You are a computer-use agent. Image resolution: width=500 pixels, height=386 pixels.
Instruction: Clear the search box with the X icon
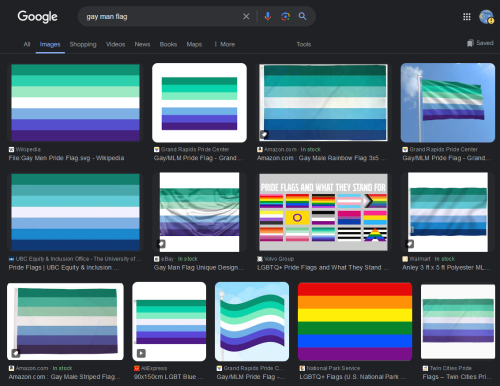pyautogui.click(x=246, y=16)
